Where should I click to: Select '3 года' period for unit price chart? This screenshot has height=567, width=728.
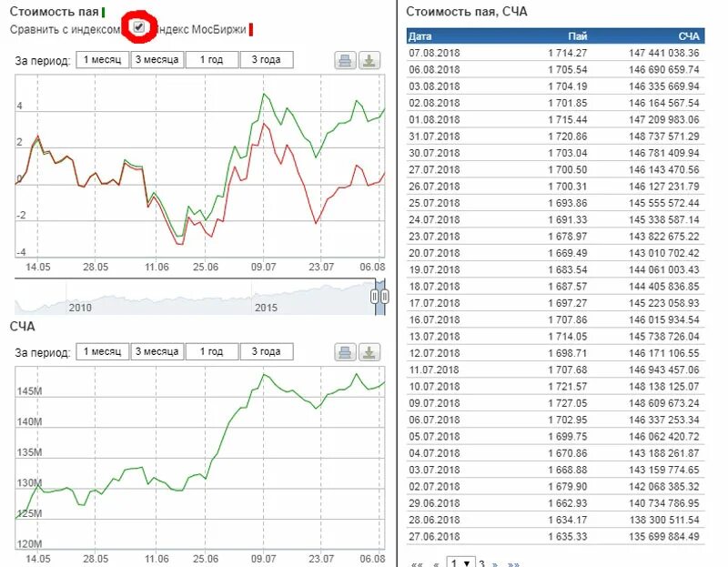click(267, 60)
